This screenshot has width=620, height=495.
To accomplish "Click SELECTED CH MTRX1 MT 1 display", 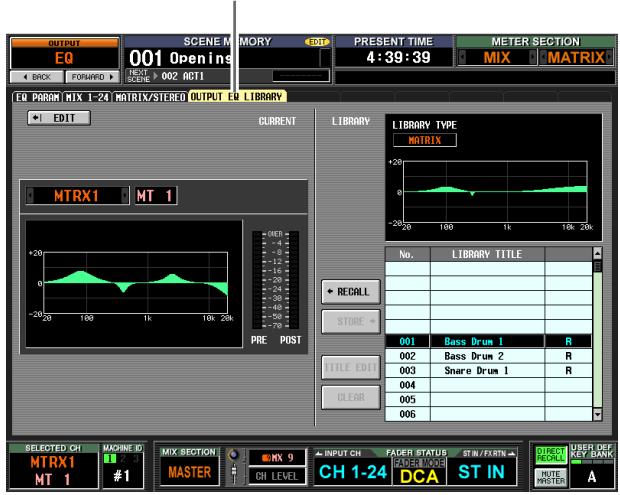I will tap(53, 470).
